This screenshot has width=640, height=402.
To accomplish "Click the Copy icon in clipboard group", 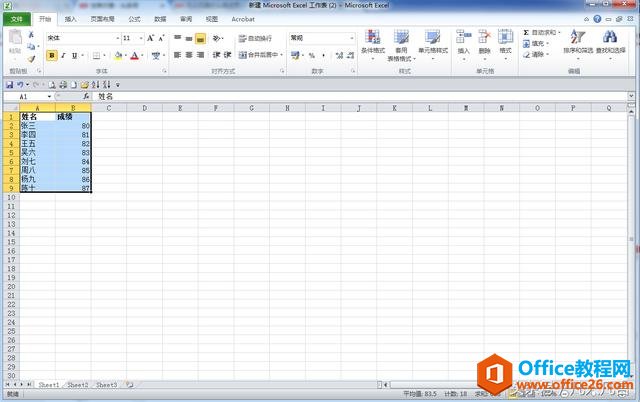I will point(31,47).
